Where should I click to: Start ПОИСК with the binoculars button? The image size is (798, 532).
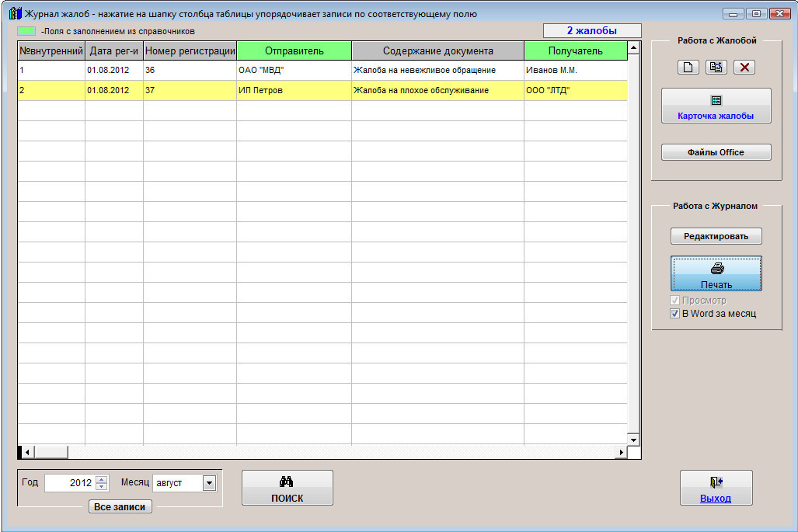point(287,488)
